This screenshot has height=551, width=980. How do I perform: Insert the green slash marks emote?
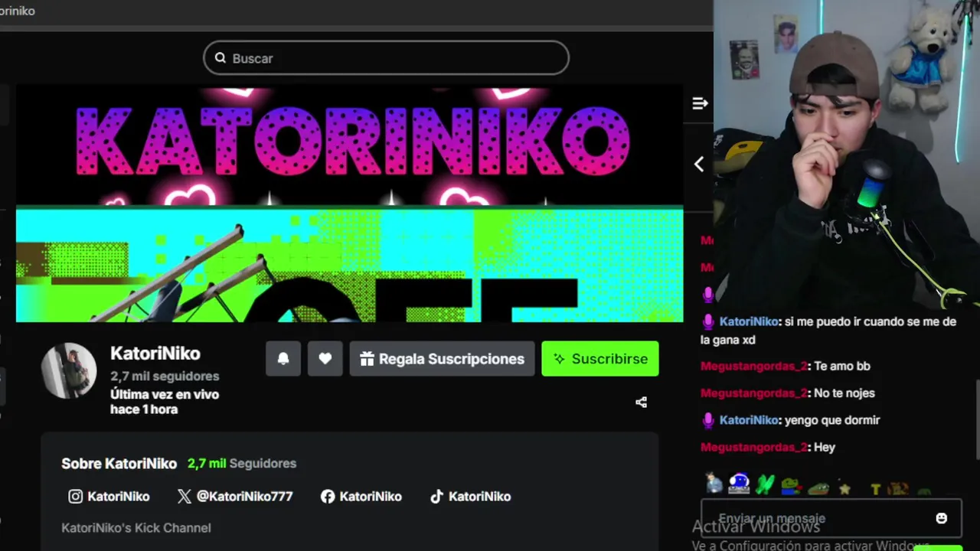[765, 484]
